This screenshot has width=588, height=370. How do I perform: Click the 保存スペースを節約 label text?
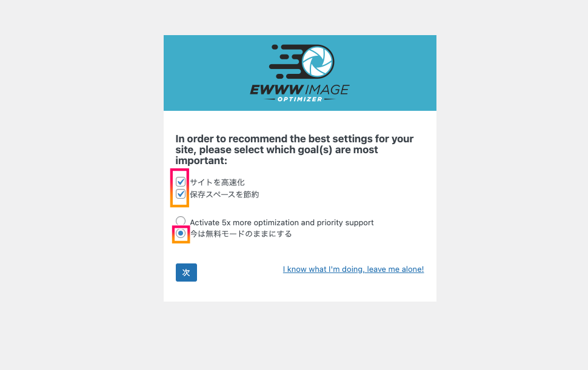(x=224, y=194)
